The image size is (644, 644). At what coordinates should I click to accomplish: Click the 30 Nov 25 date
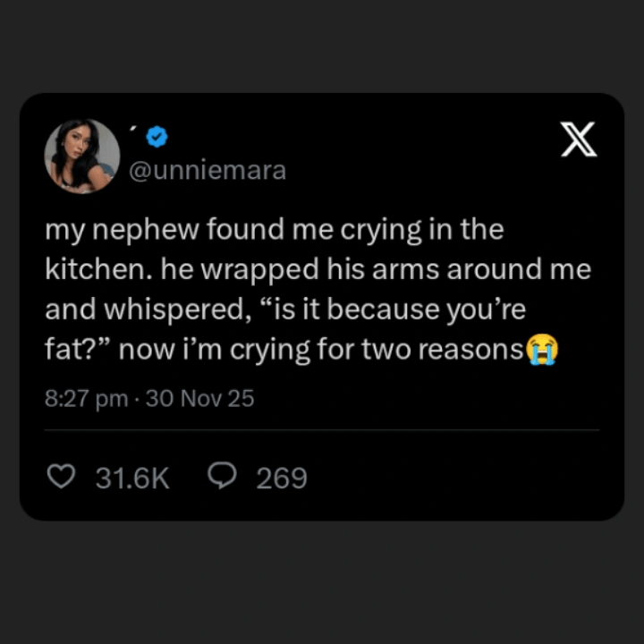click(x=199, y=398)
